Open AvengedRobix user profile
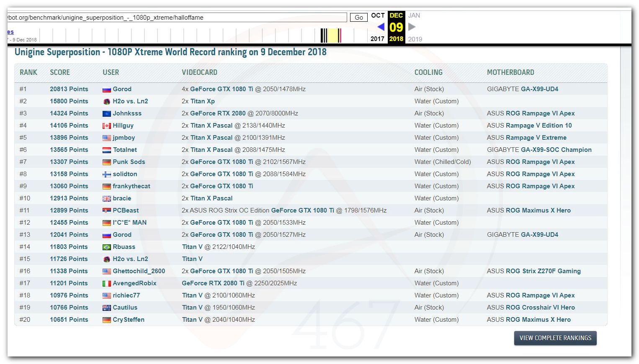The width and height of the screenshot is (639, 364). pos(134,283)
